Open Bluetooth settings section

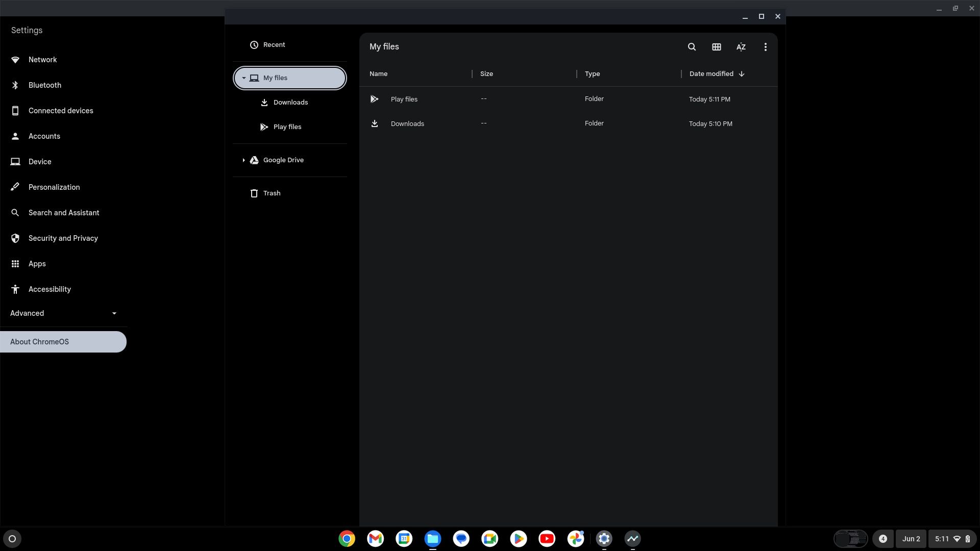coord(63,85)
